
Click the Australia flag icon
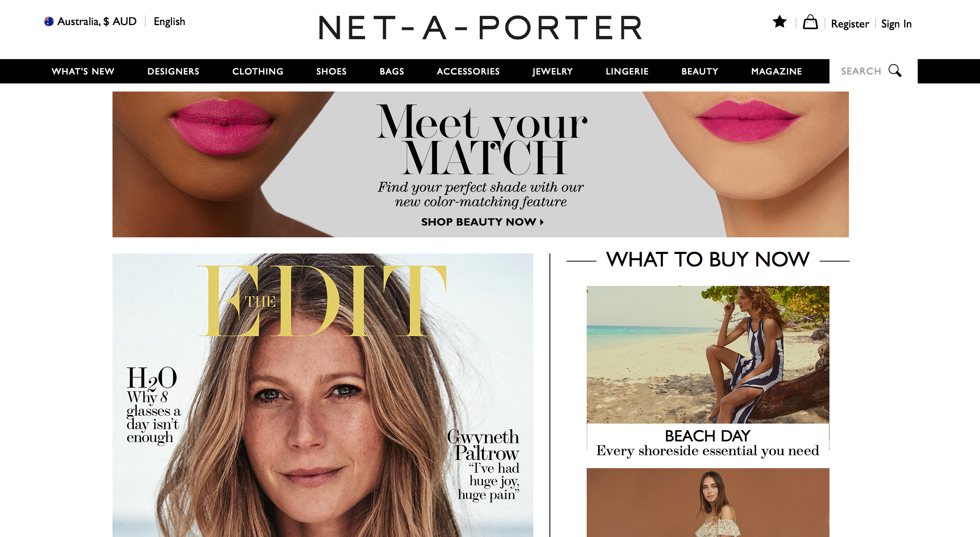tap(49, 21)
